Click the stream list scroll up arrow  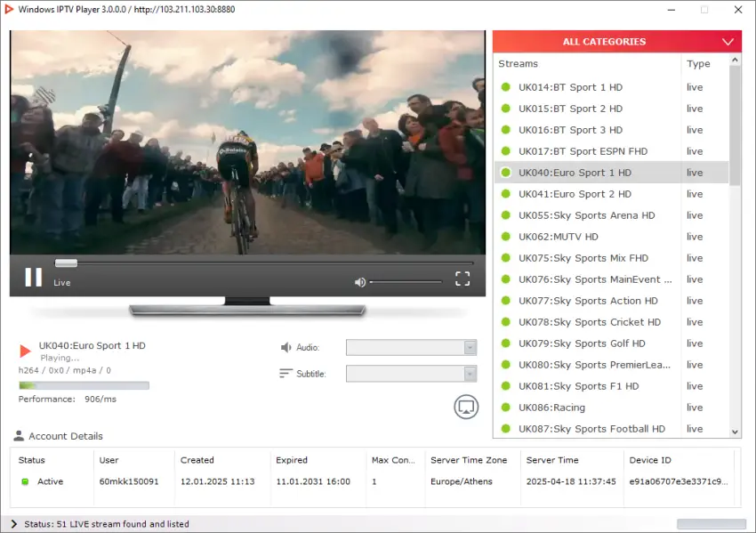coord(735,60)
